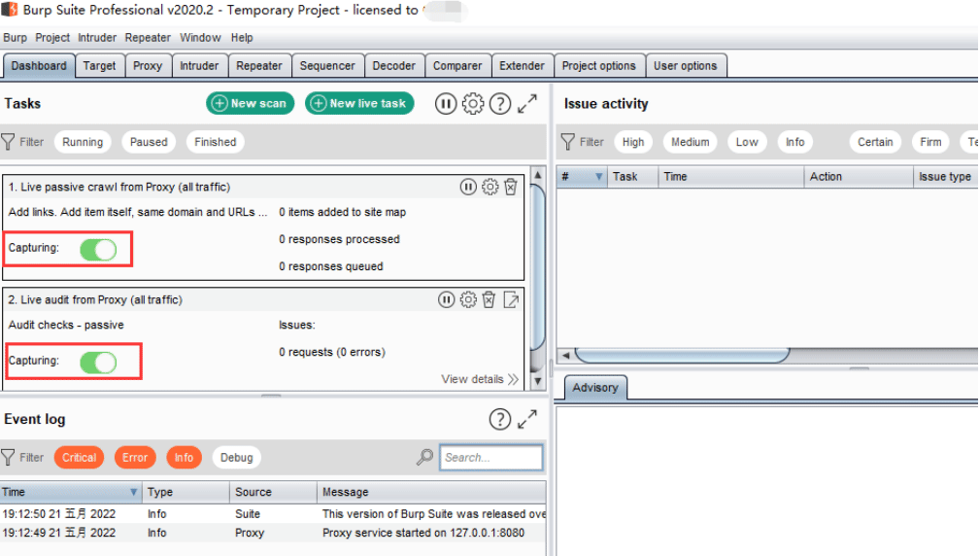Viewport: 980px width, 556px height.
Task: Click the Issue activity horizontal scrollbar
Action: 682,355
